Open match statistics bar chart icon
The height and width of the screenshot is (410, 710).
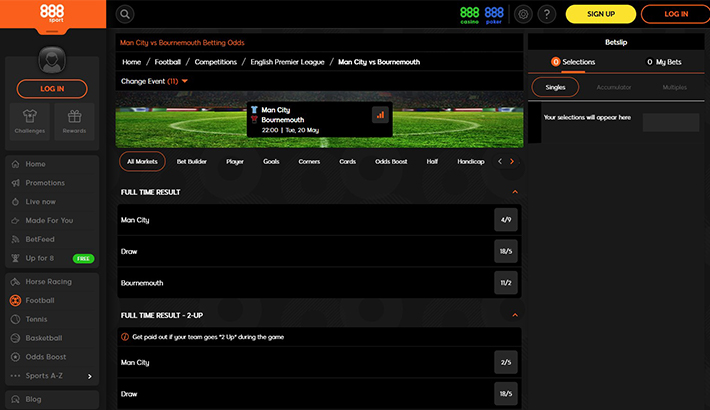[380, 115]
